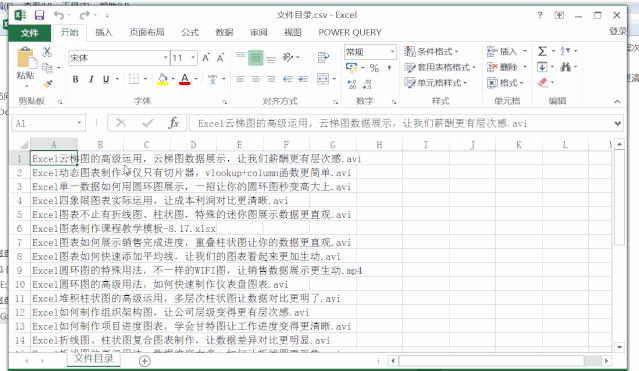Open the 文件 File tab
The image size is (639, 371).
[x=30, y=33]
